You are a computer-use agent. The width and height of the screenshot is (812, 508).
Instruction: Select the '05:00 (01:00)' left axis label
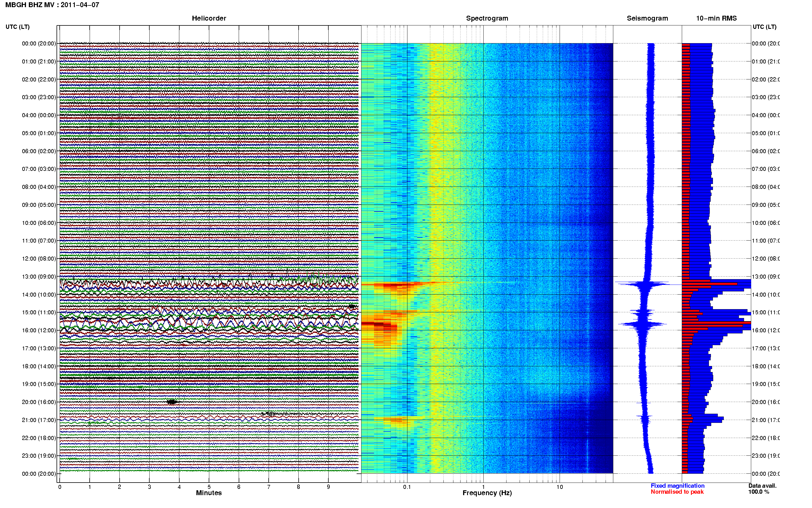pyautogui.click(x=39, y=133)
